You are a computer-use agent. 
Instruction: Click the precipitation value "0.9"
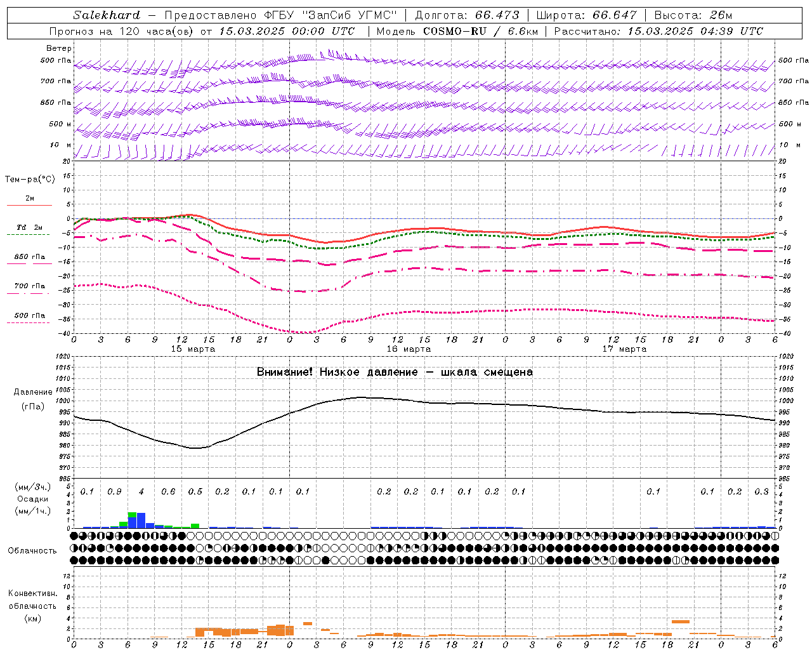114,491
